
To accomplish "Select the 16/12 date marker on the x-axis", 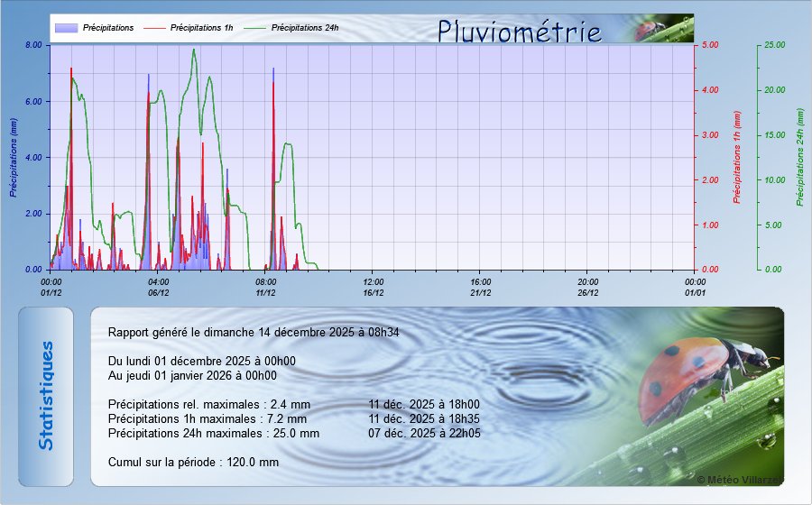I will point(374,292).
